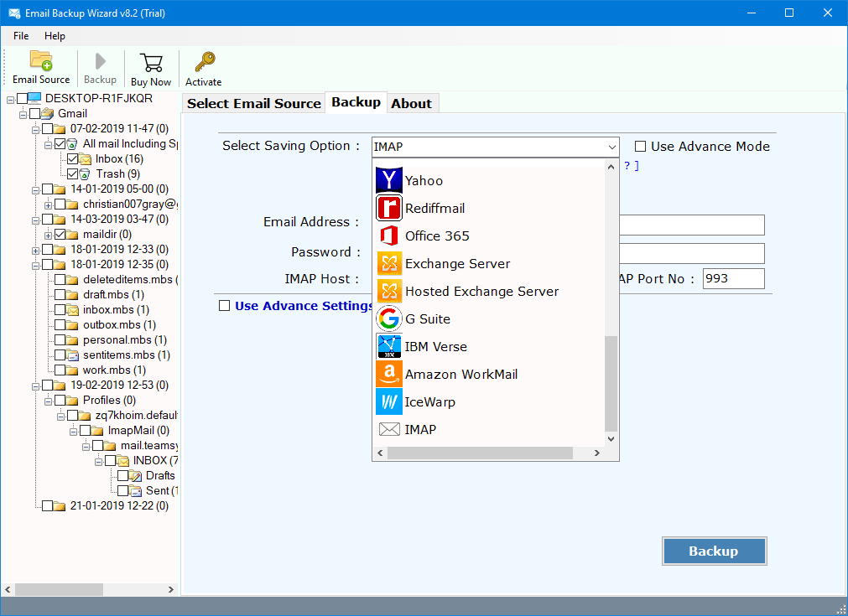Click the saving options vertical scrollbar thumb
This screenshot has width=848, height=616.
611,384
